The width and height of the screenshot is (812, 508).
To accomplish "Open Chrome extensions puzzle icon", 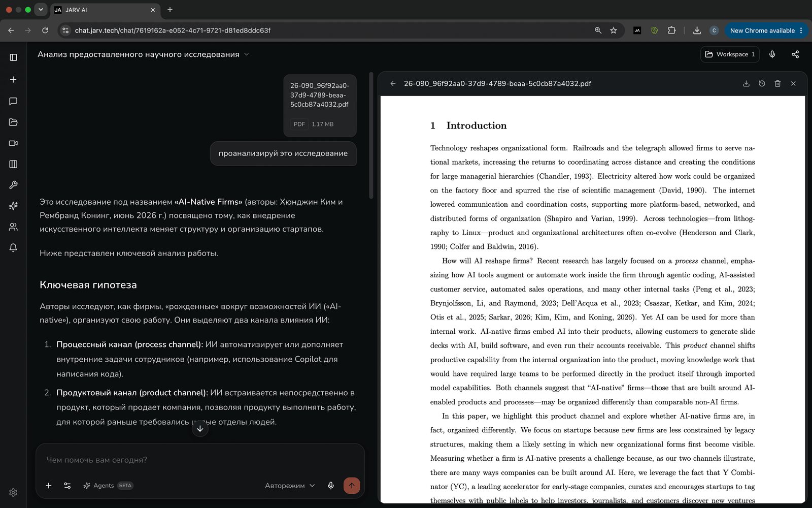I will coord(671,30).
